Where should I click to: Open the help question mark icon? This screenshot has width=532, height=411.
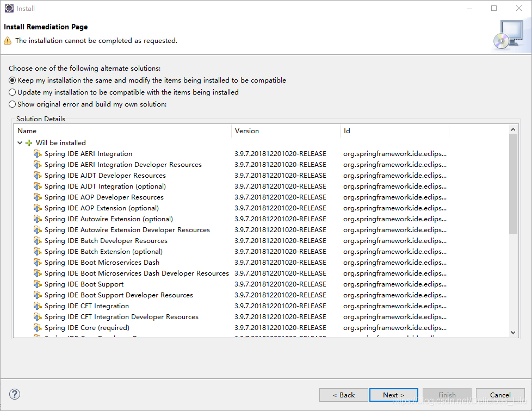(x=15, y=394)
